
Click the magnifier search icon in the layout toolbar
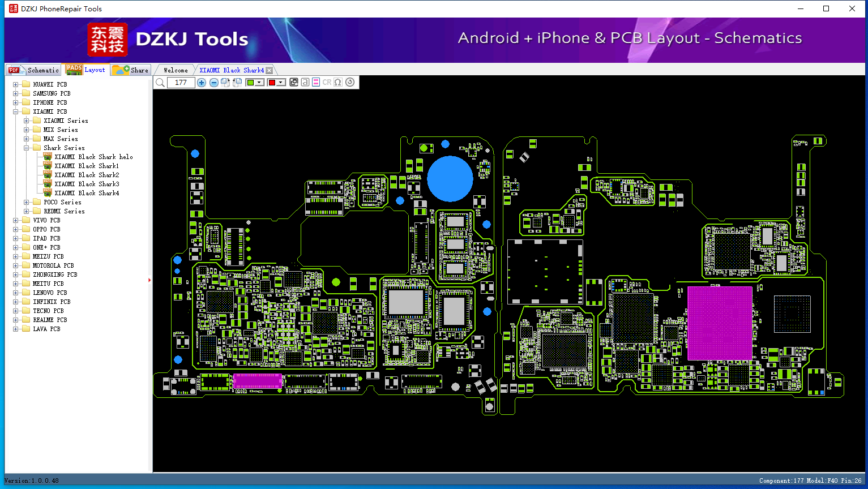(160, 83)
